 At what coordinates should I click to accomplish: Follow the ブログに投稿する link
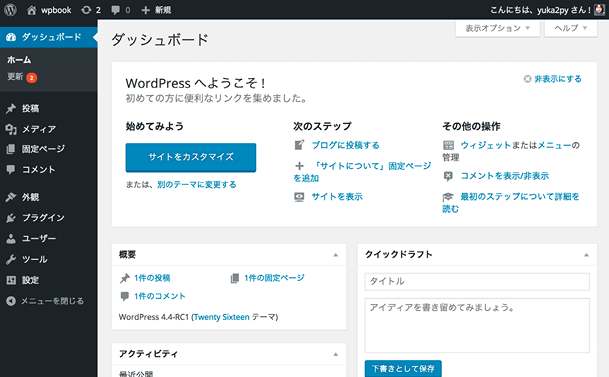click(346, 145)
